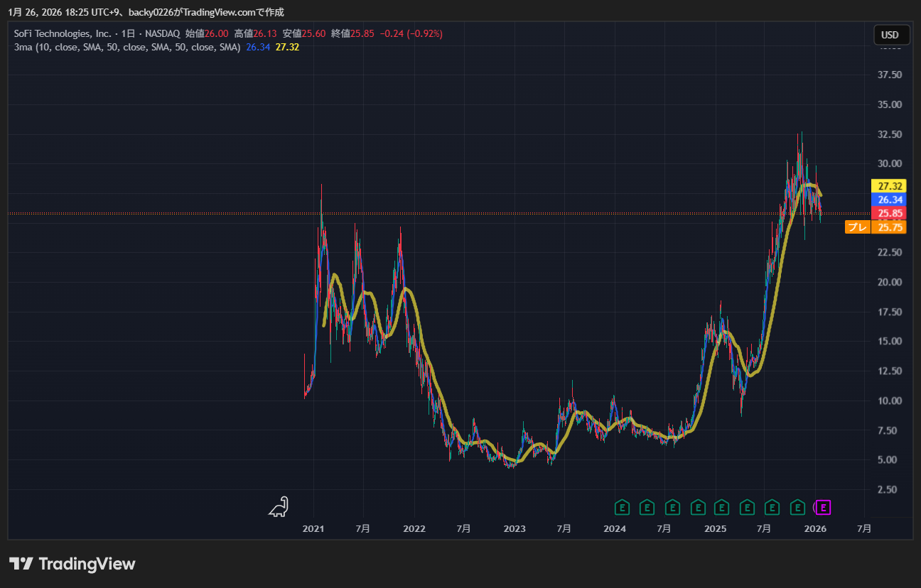Click the -0.24 (-0.92%) change value
This screenshot has width=921, height=588.
coord(411,33)
